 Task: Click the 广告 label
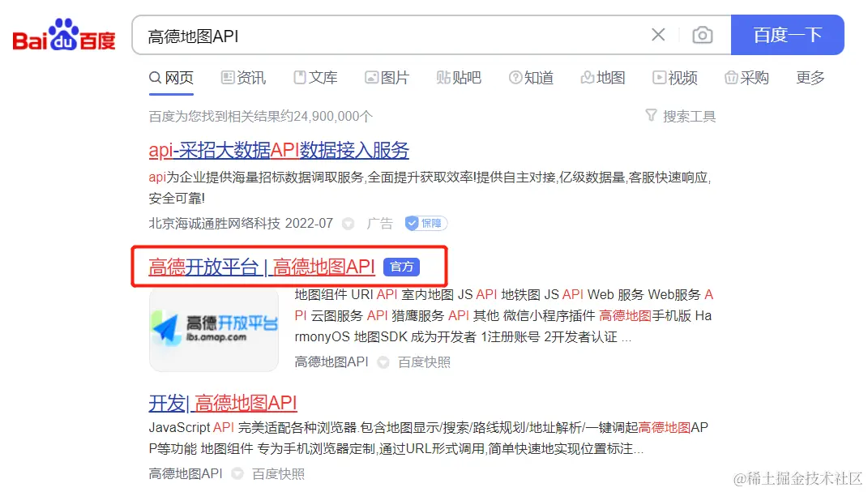tap(379, 223)
